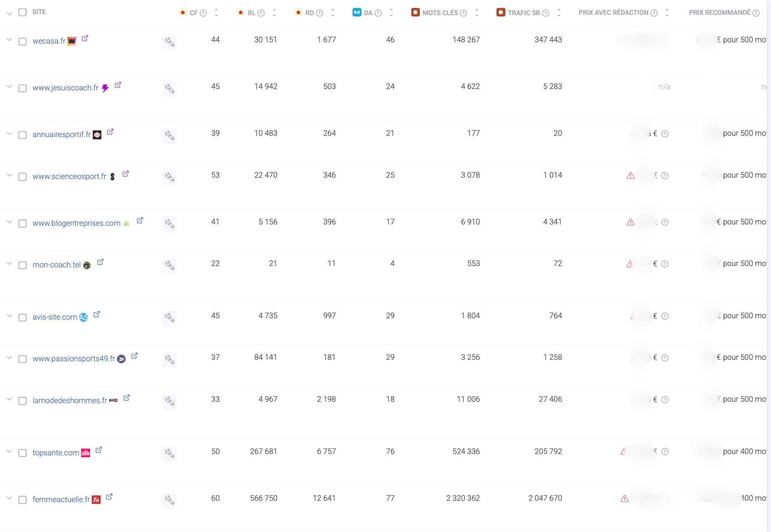Check the box for avis-site.com
Image resolution: width=771 pixels, height=532 pixels.
click(x=22, y=317)
